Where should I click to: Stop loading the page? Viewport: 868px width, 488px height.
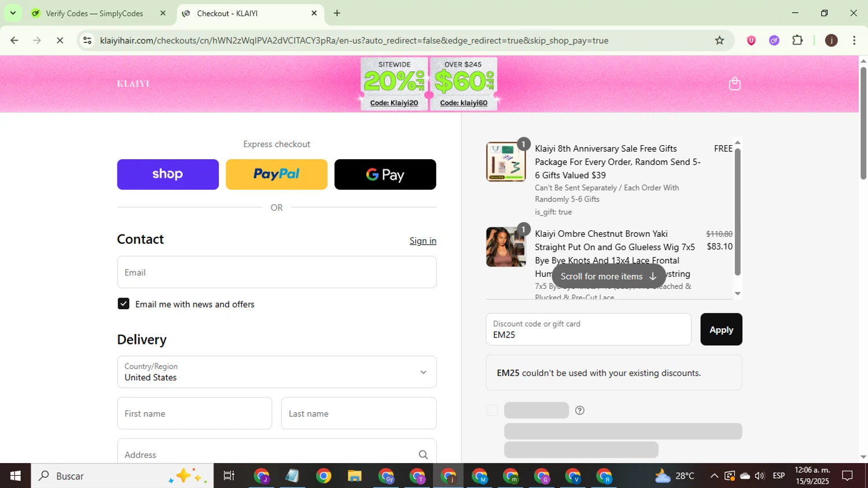coord(60,41)
